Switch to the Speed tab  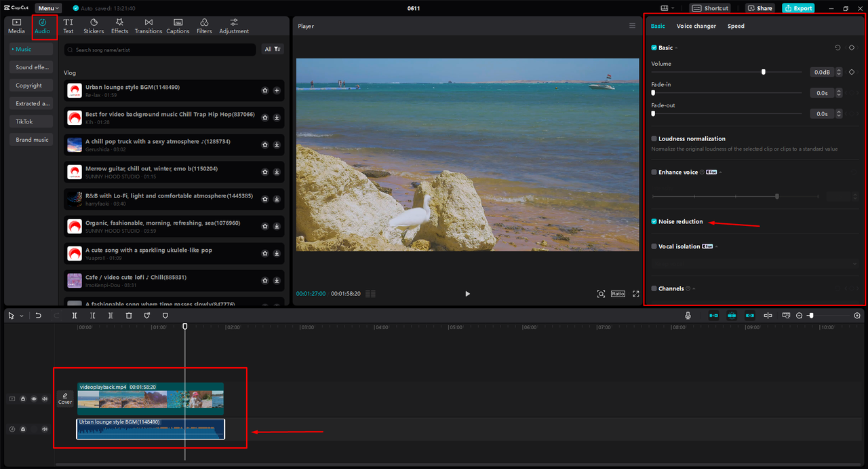tap(736, 26)
